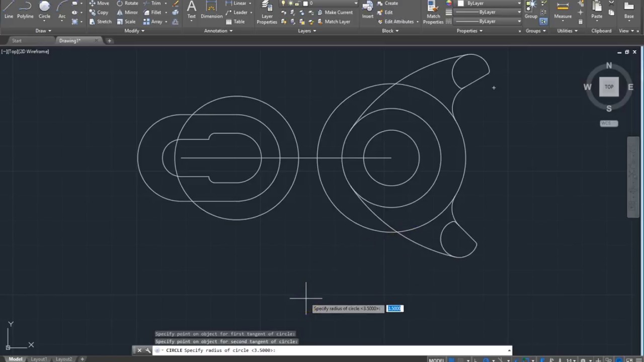This screenshot has height=362, width=644.
Task: Select the Arc tool
Action: (x=62, y=10)
